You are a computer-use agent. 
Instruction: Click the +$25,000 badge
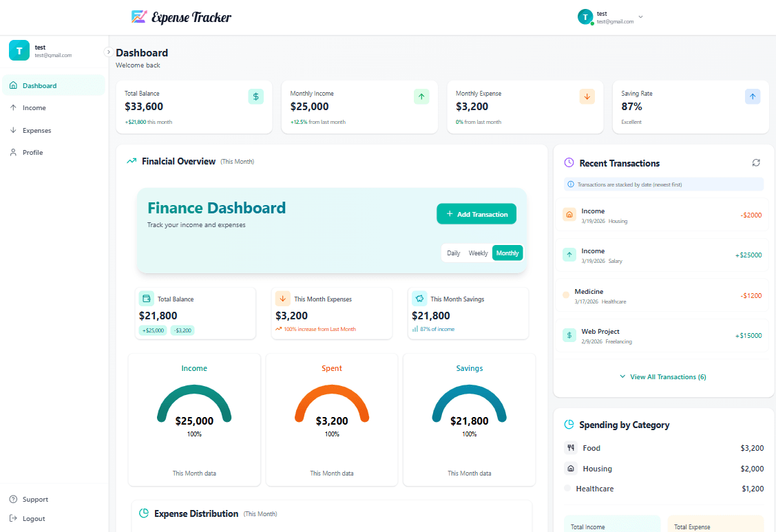(x=153, y=330)
